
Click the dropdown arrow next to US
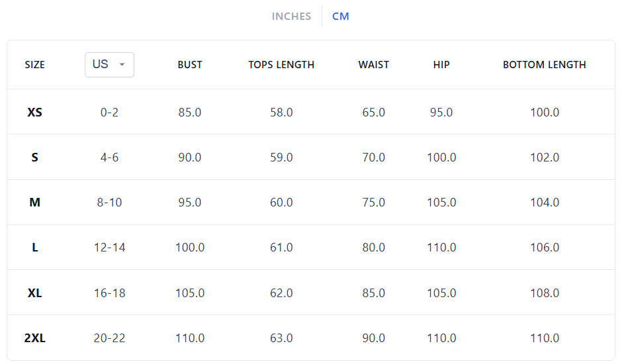[122, 65]
